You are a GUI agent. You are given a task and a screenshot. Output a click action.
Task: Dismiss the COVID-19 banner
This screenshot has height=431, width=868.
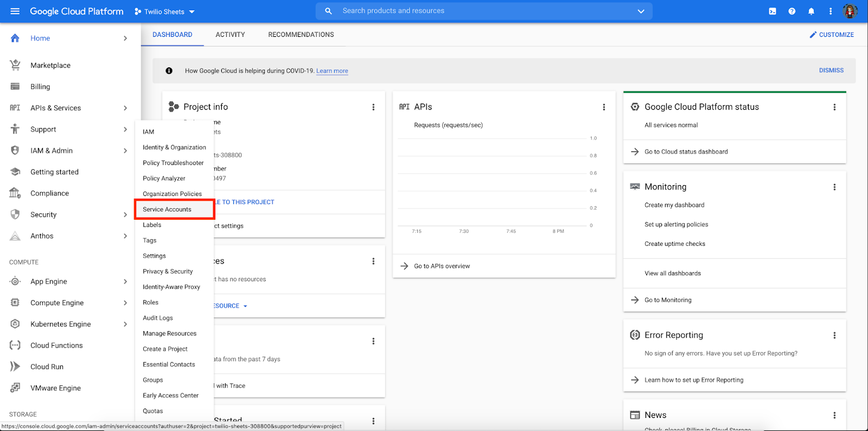(831, 71)
